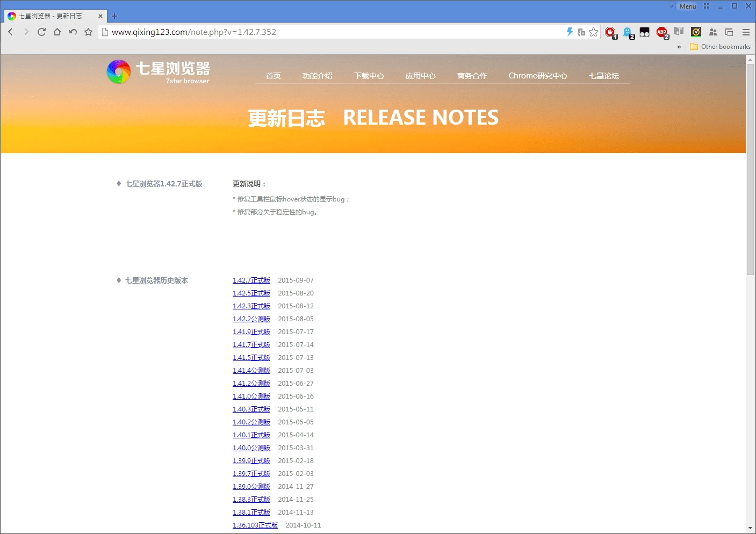Open the Adblock Plus ABP extension

(x=662, y=33)
